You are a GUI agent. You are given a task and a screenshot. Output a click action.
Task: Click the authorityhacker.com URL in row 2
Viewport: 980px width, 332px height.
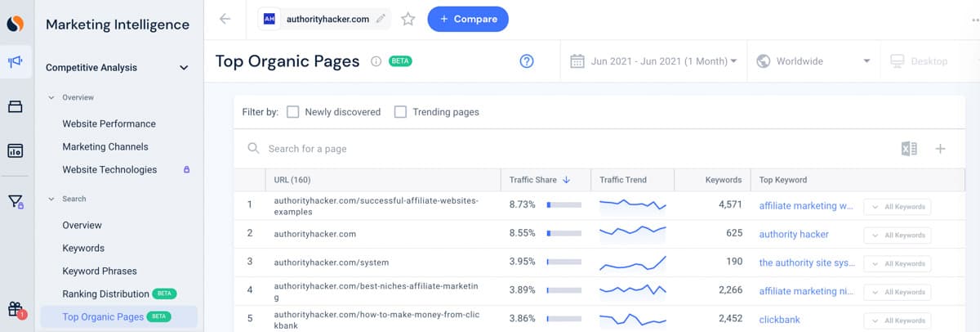click(315, 234)
